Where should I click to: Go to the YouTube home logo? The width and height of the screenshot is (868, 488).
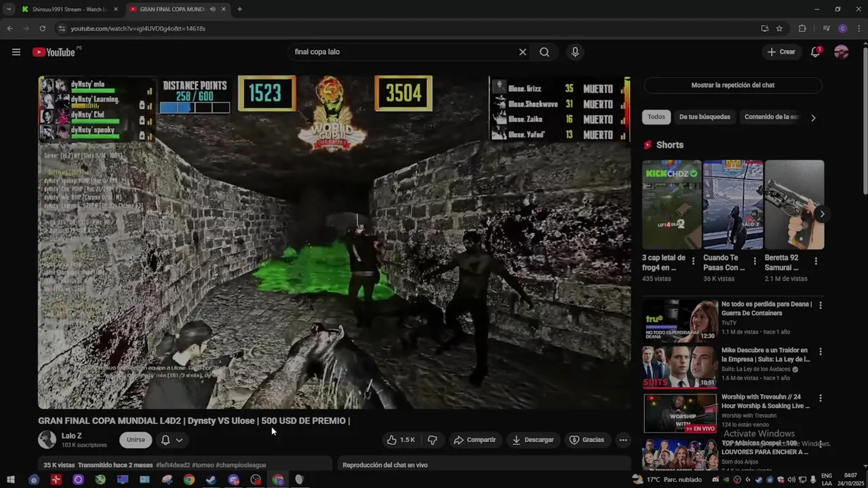(54, 52)
